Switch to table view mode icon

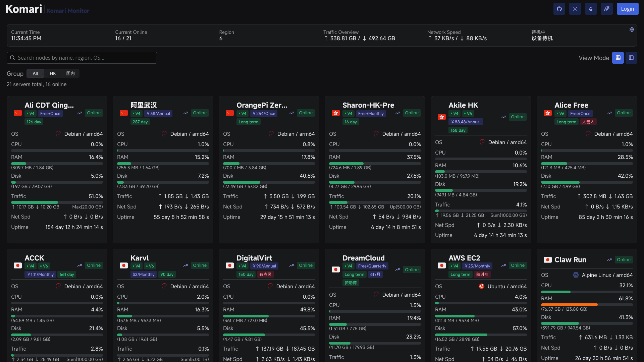click(x=631, y=58)
